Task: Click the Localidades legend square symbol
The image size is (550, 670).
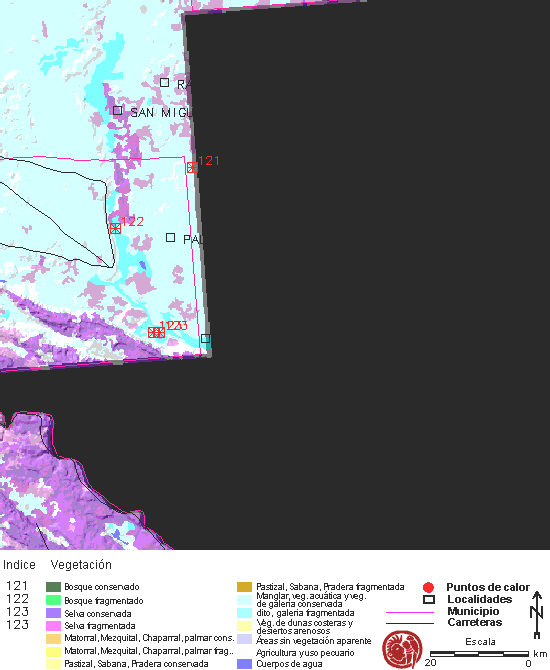Action: (x=429, y=599)
